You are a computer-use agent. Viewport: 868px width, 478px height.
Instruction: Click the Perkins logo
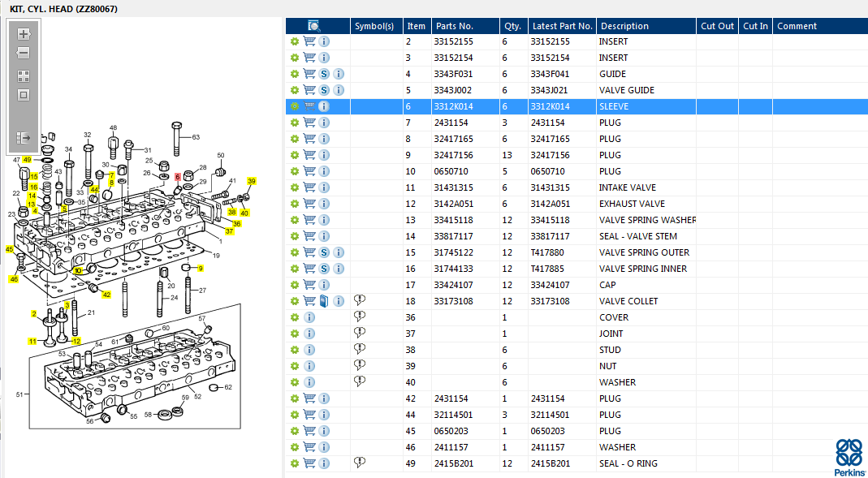click(x=848, y=457)
